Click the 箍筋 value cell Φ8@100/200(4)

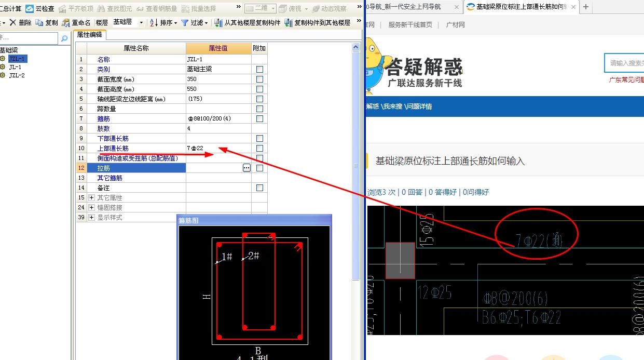tap(218, 118)
